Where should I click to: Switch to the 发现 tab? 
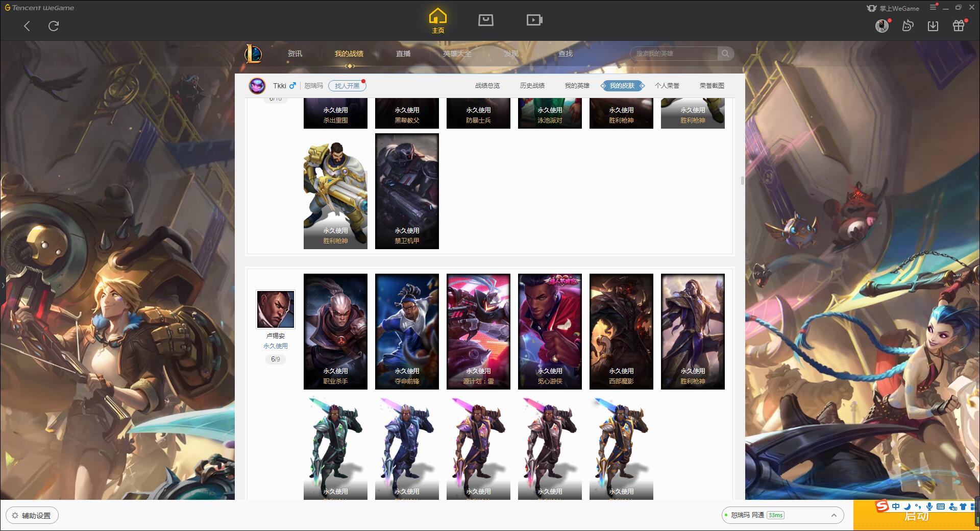coord(511,54)
